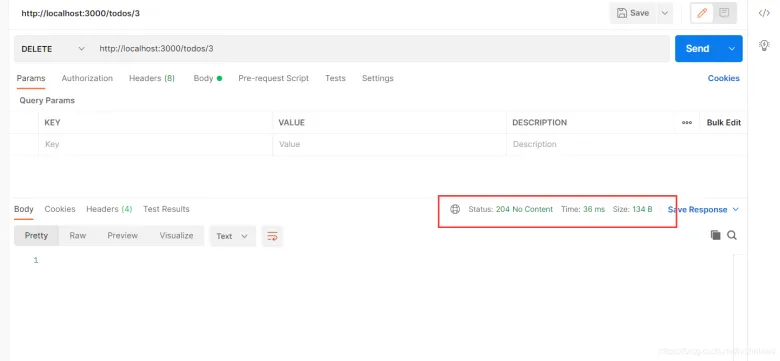
Task: Open search in response body
Action: (732, 235)
